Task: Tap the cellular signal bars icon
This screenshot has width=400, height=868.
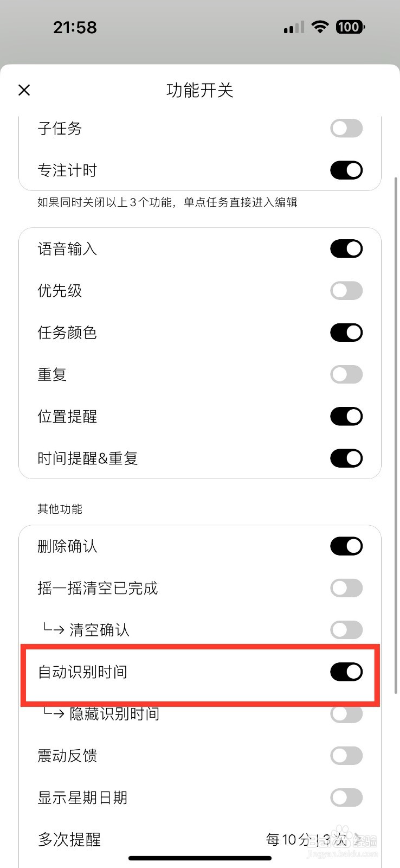Action: 294,28
